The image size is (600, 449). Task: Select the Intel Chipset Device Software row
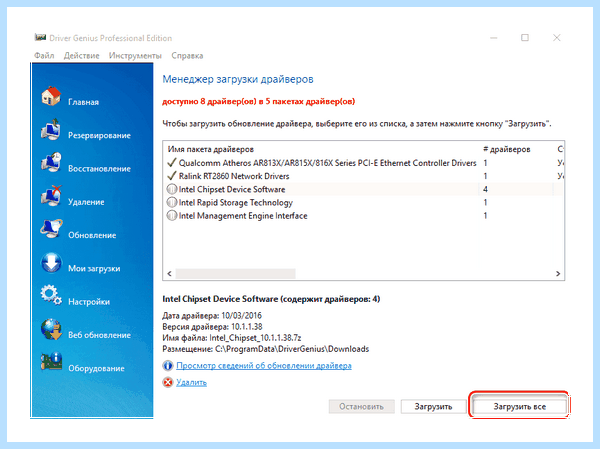[364, 189]
